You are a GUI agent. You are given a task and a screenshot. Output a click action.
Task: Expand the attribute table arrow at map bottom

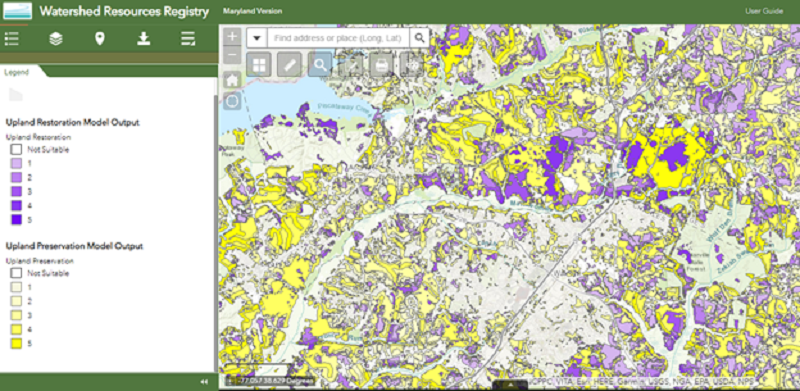click(x=510, y=385)
